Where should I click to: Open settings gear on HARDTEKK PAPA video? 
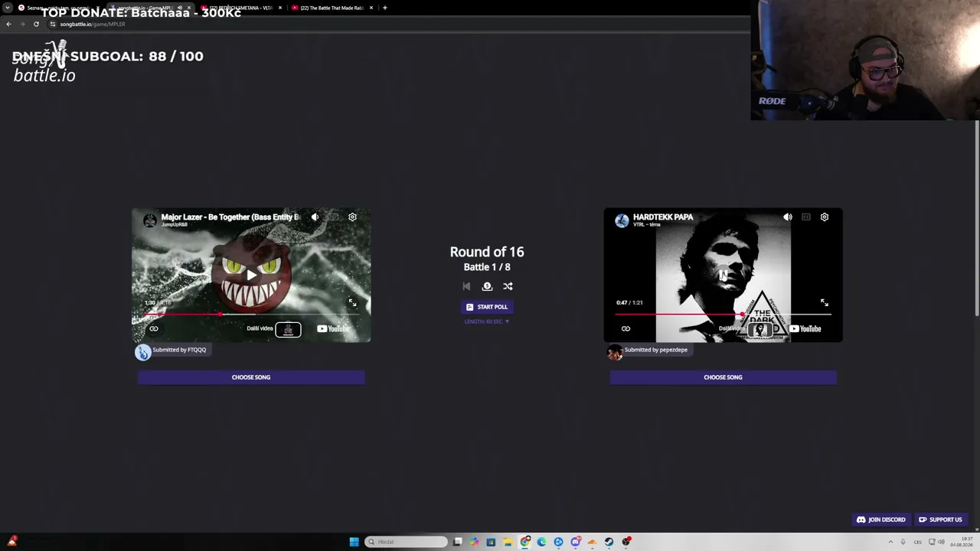825,217
